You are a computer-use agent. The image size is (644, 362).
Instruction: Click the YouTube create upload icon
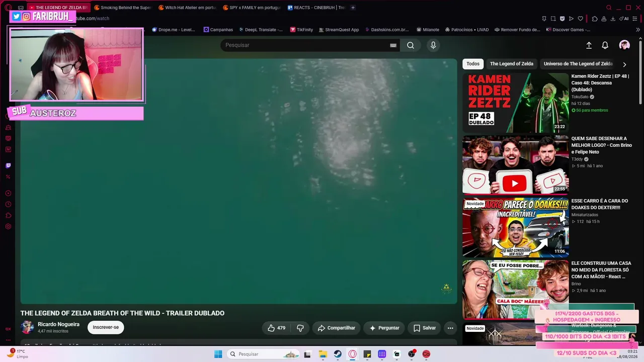coord(589,45)
